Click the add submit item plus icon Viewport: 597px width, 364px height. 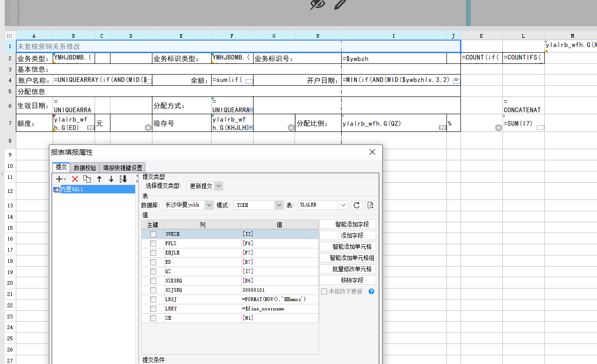(59, 179)
